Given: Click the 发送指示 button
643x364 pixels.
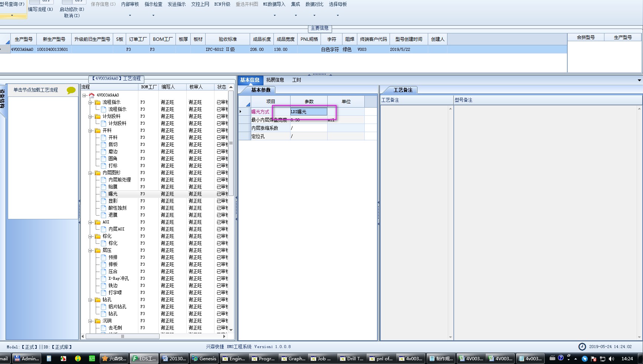Looking at the screenshot, I should 177,4.
